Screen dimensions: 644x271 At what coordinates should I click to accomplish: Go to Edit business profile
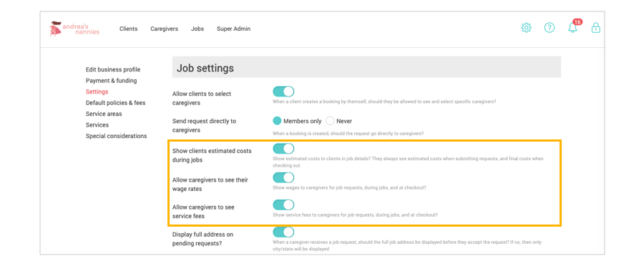tap(113, 69)
